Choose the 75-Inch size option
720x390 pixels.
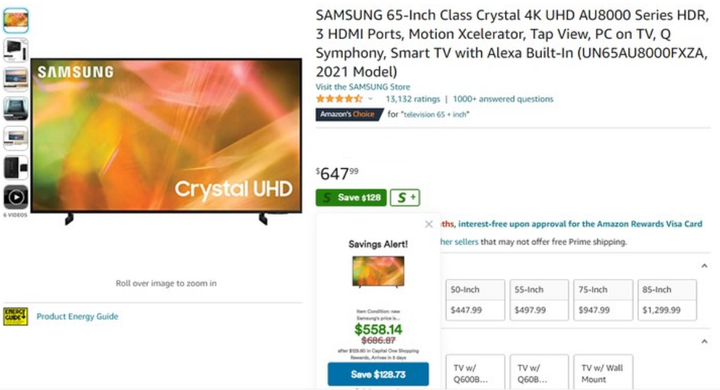603,300
